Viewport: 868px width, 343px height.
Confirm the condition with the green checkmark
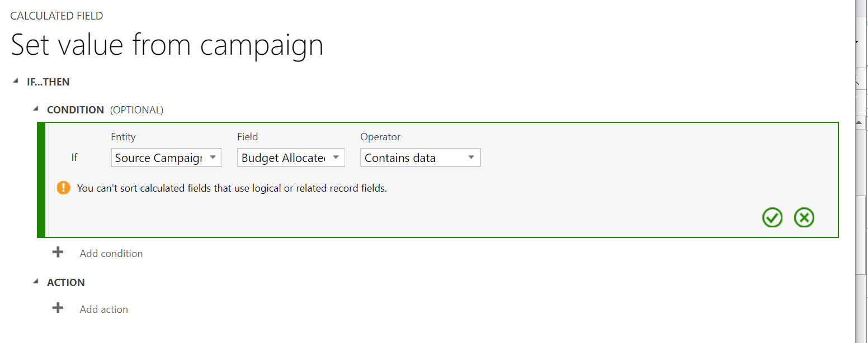[x=772, y=217]
